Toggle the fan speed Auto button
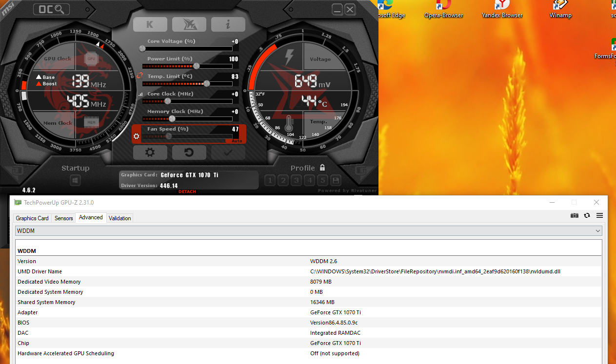 [x=237, y=141]
